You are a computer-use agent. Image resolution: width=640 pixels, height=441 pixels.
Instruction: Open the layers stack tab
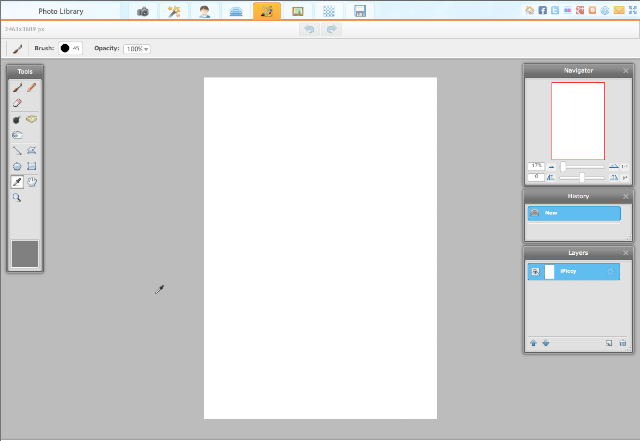(x=236, y=11)
